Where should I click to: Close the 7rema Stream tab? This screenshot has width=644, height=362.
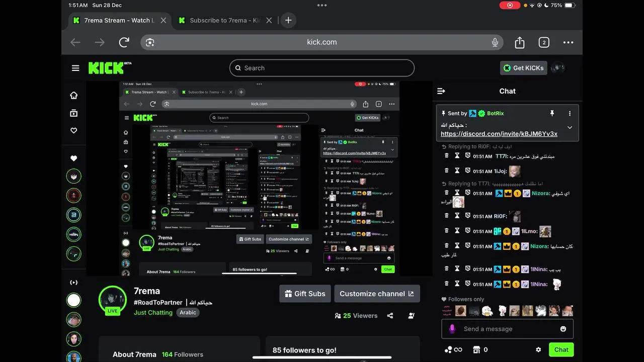point(164,20)
